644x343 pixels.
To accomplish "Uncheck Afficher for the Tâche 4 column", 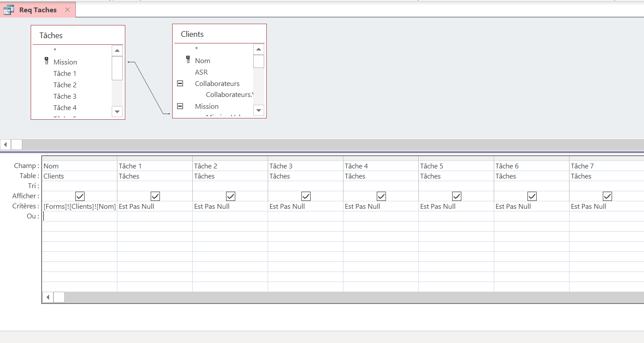I will pyautogui.click(x=381, y=196).
